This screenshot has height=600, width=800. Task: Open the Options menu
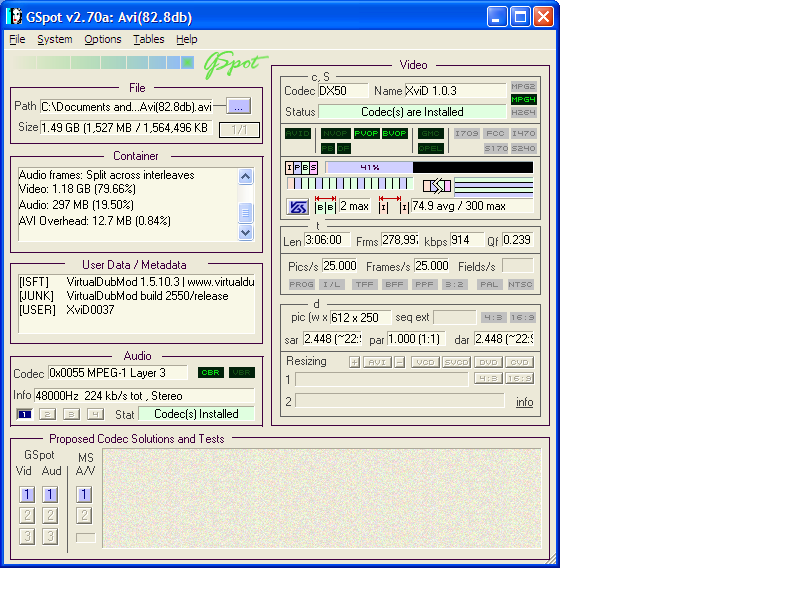click(103, 39)
